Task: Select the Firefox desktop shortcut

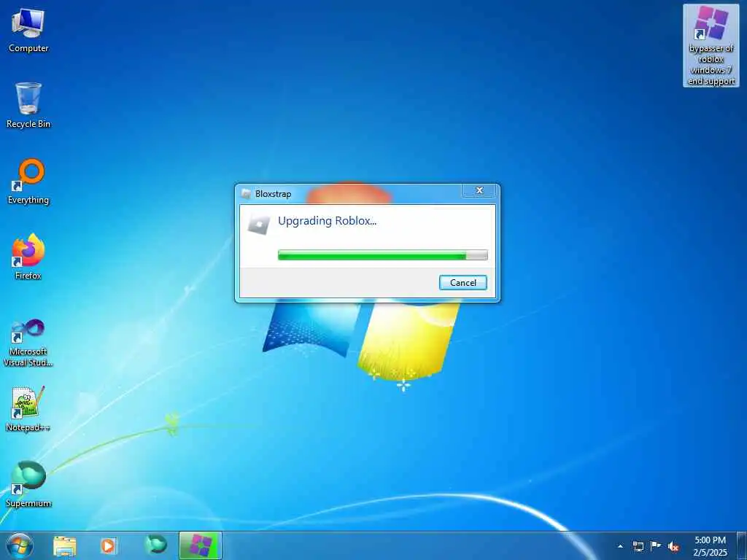Action: click(28, 257)
